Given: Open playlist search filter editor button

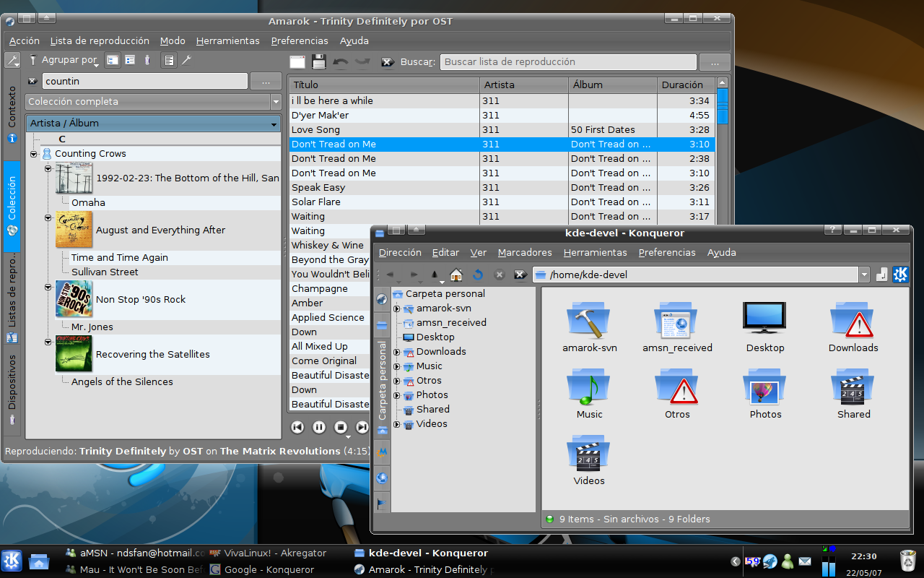Looking at the screenshot, I should pos(715,62).
